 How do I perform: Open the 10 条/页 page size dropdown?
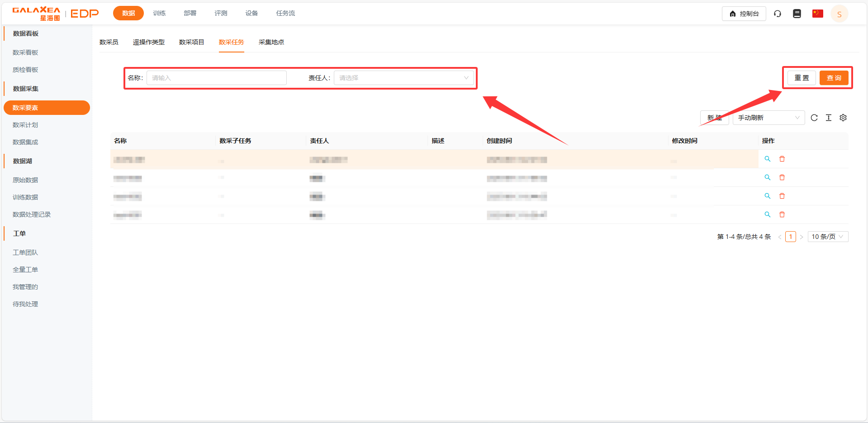[828, 237]
